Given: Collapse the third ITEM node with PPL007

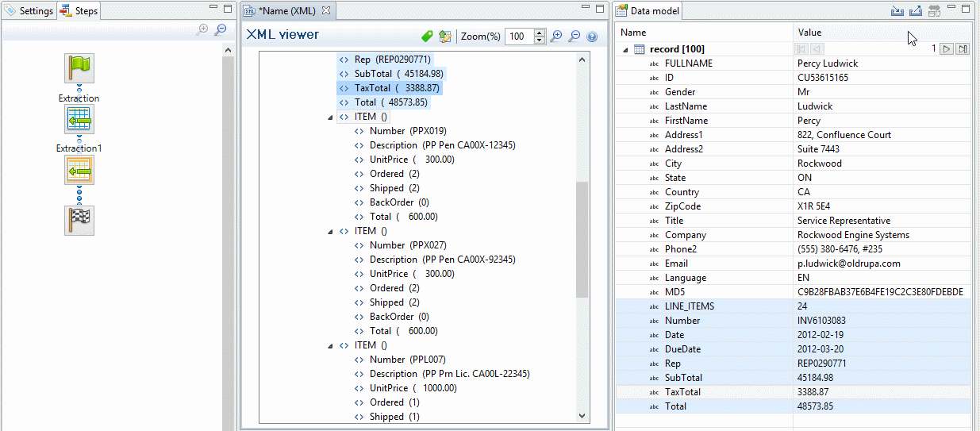Looking at the screenshot, I should coord(330,346).
